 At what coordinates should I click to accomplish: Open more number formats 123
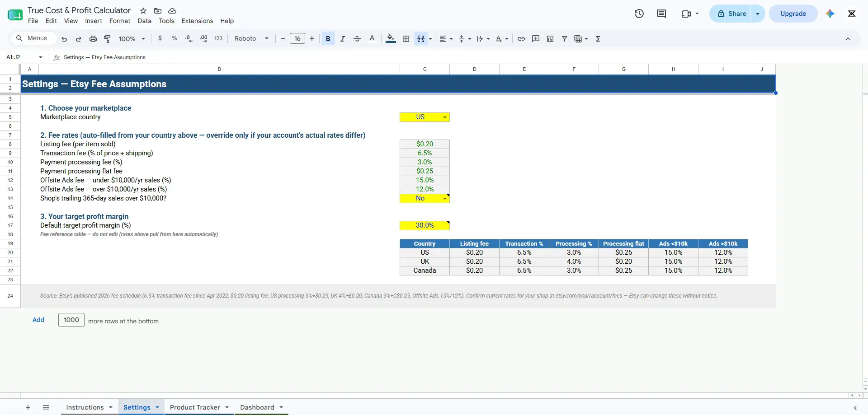[218, 38]
